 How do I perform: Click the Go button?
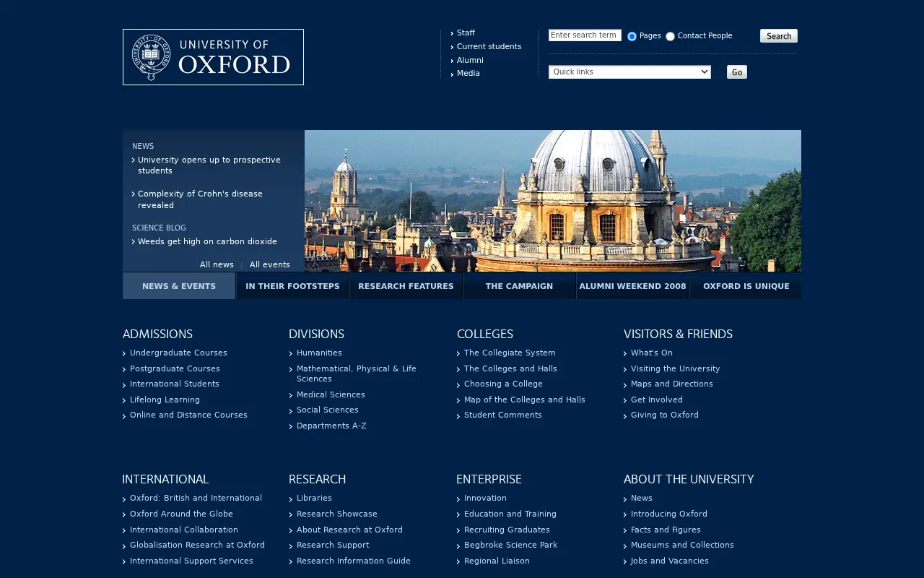tap(737, 72)
